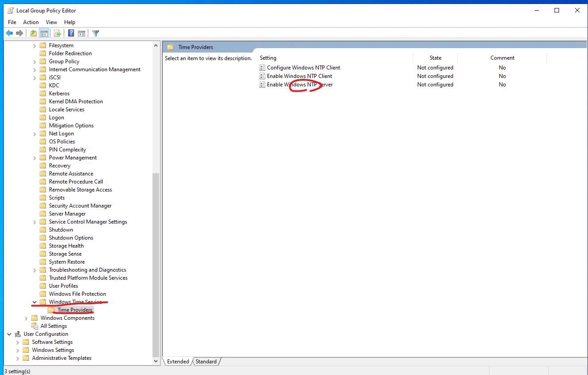Toggle Show/Hide Action Pane toolbar icon

[82, 33]
